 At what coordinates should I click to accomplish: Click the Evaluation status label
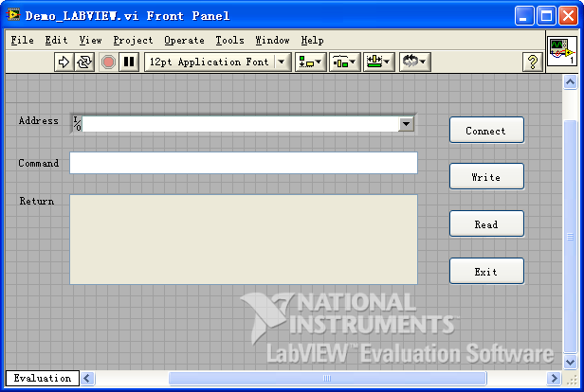coord(43,378)
